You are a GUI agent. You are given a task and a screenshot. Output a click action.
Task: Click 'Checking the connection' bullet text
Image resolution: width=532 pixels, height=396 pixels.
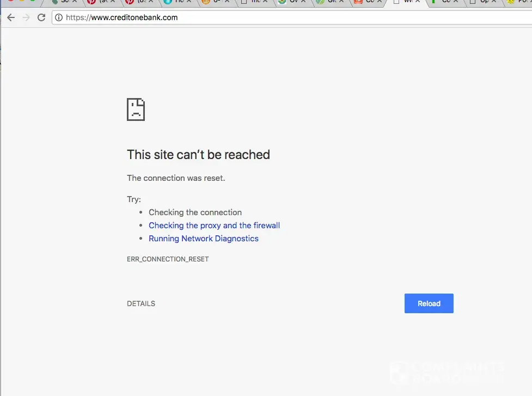tap(195, 212)
